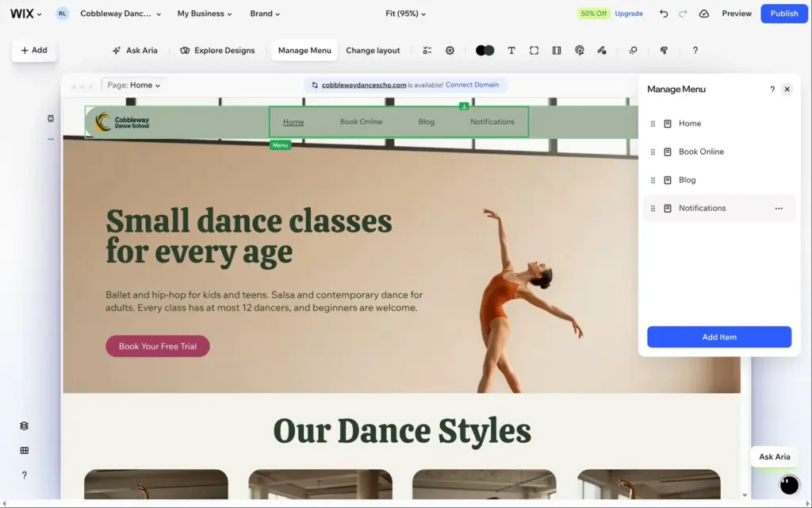This screenshot has height=508, width=812.
Task: Open the animation effects icon
Action: click(633, 50)
